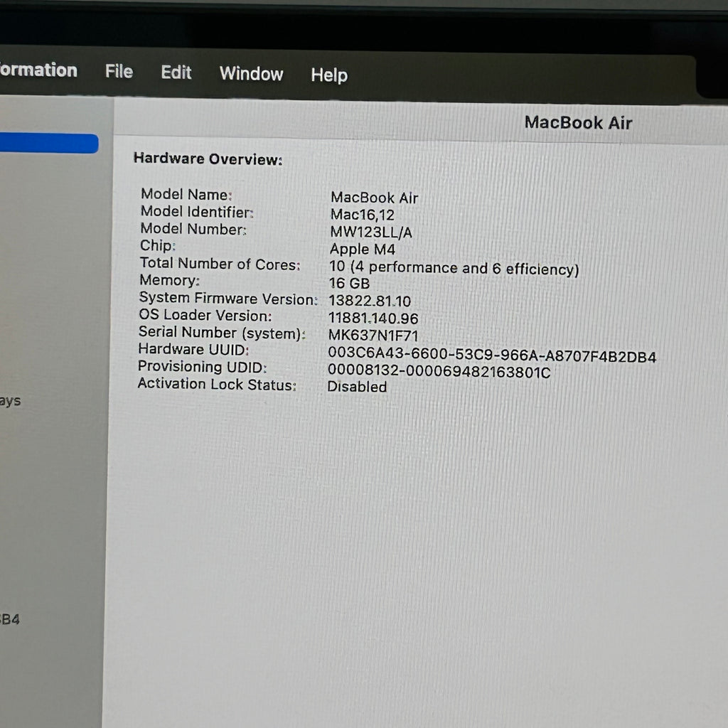Select the highlighted blue sidebar row

(49, 144)
